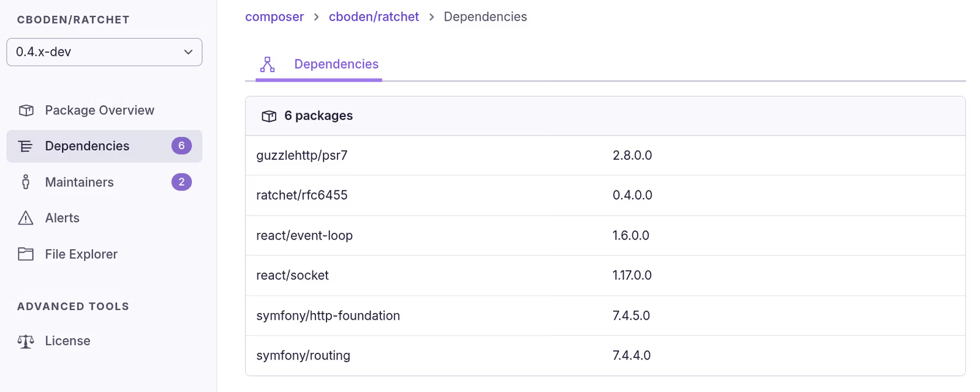The height and width of the screenshot is (392, 980).
Task: Click the Maintainers count badge 2
Action: (x=181, y=182)
